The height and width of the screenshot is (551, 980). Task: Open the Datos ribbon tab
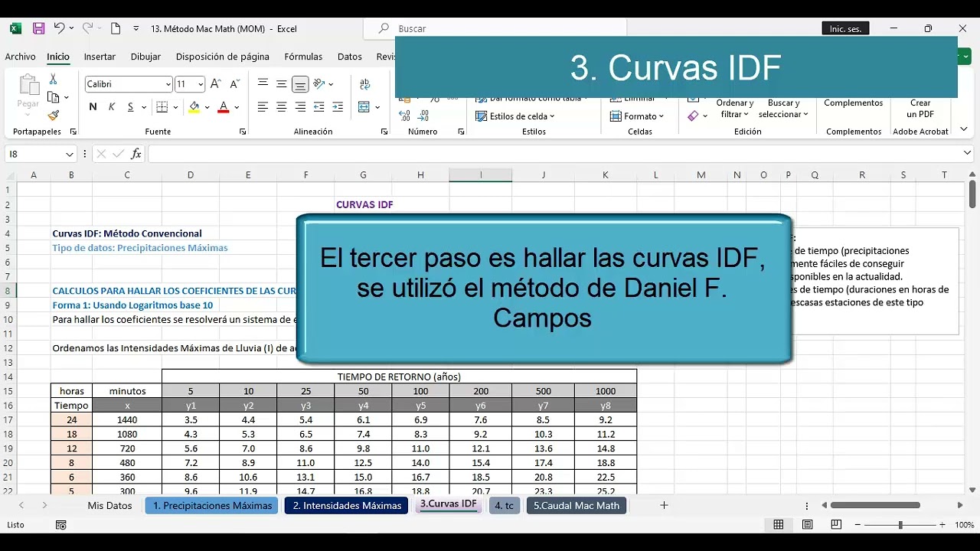coord(350,57)
